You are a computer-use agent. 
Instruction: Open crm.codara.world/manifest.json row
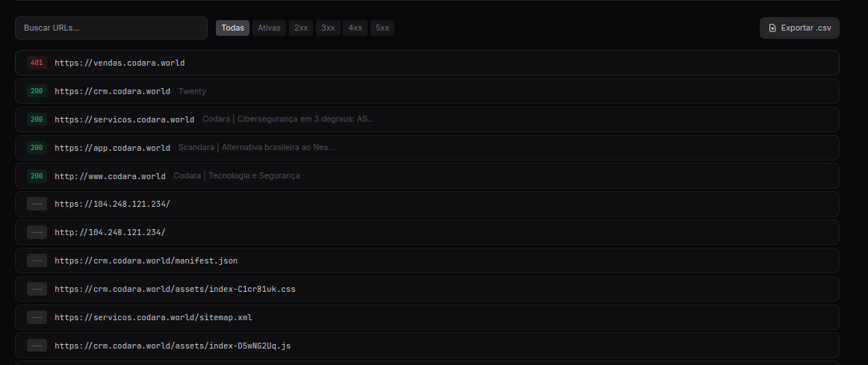[x=427, y=261]
